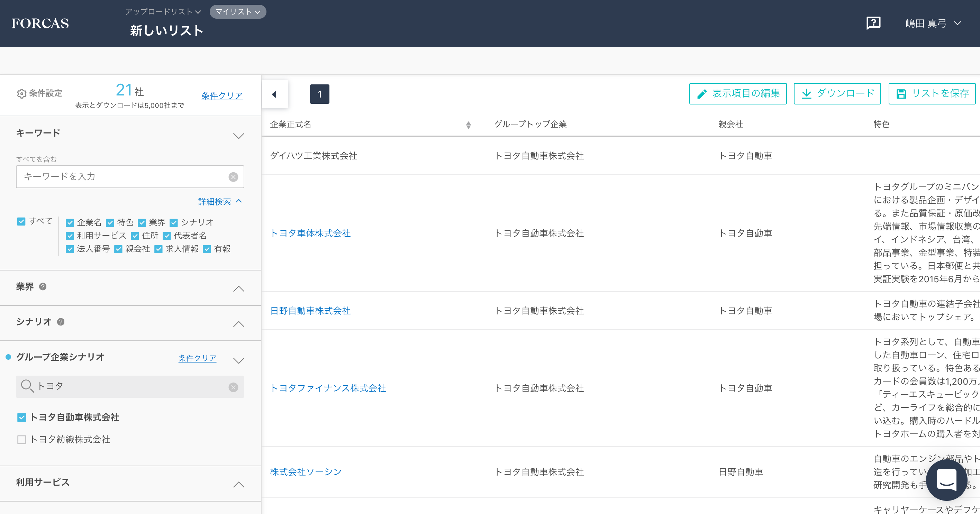The width and height of the screenshot is (980, 514).
Task: Collapse the filter panel with left arrow
Action: coord(274,94)
